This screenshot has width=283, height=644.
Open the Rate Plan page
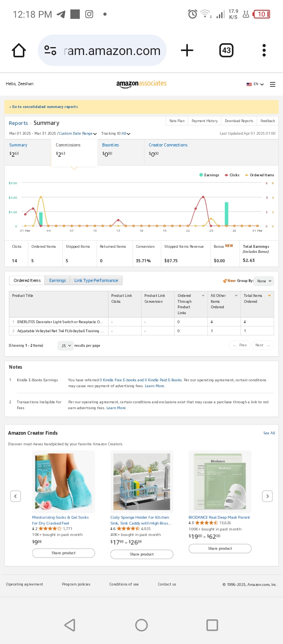click(x=177, y=121)
